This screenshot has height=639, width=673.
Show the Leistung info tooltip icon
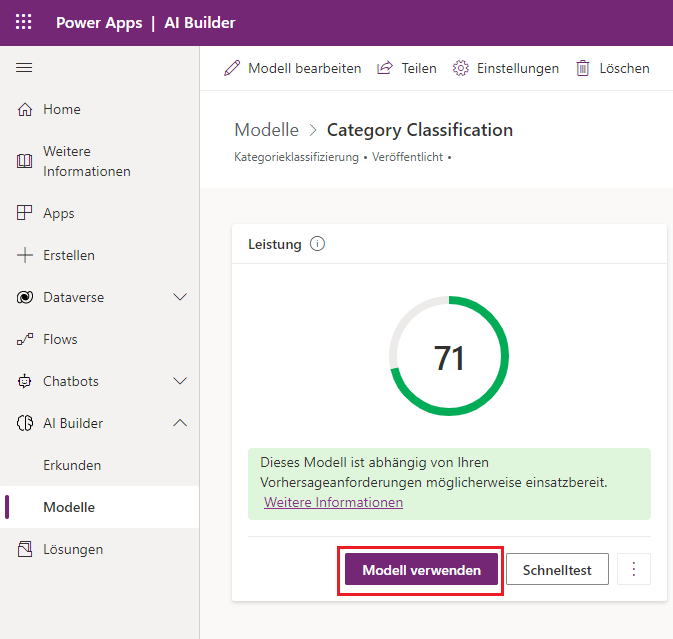[318, 244]
